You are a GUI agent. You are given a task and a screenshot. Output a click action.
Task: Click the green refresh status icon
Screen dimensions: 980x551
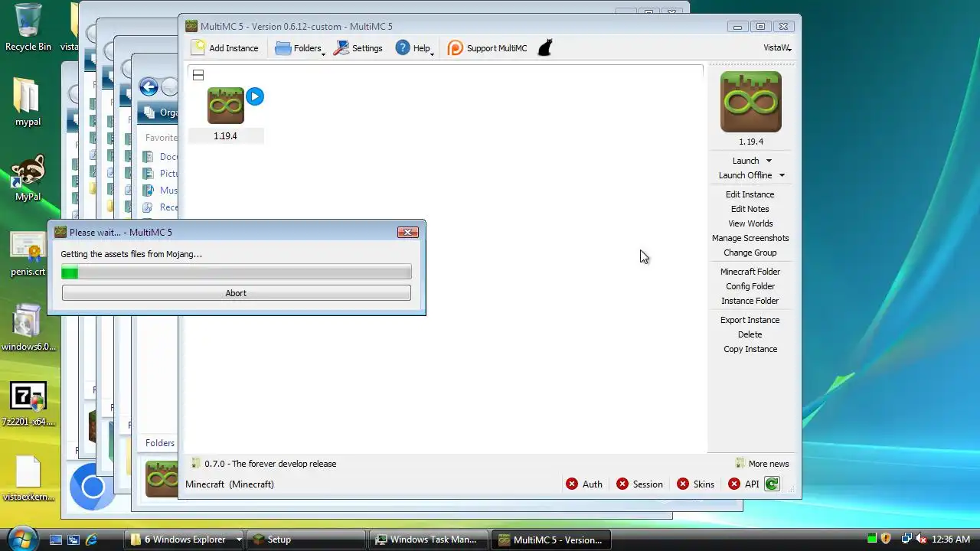(772, 484)
